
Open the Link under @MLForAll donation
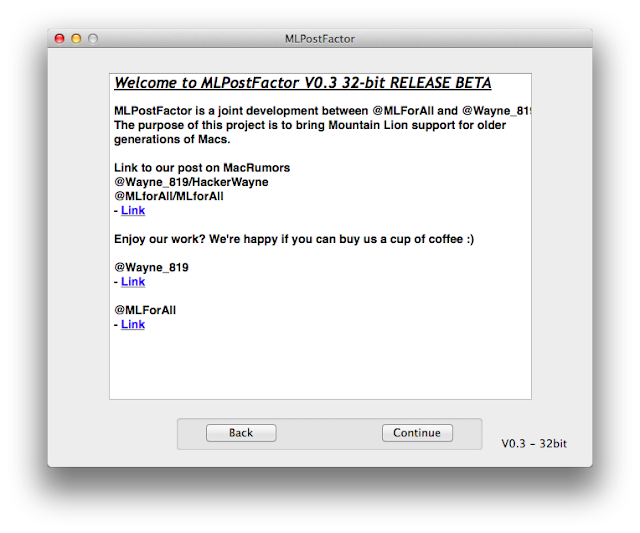click(x=133, y=324)
